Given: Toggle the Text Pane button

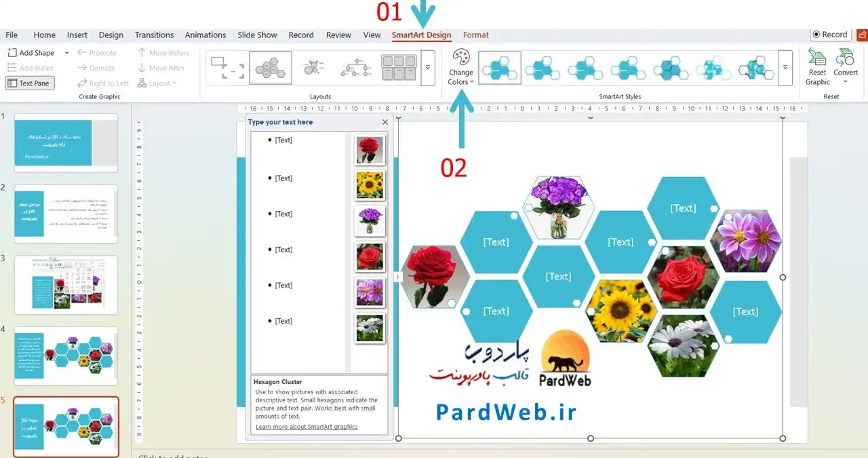Looking at the screenshot, I should (30, 83).
